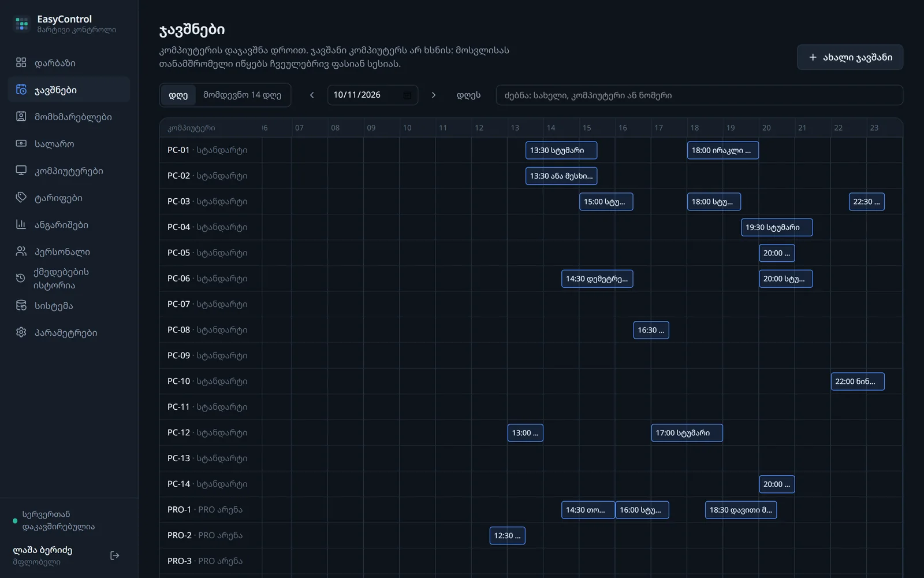Go to the next day chevron

point(434,95)
